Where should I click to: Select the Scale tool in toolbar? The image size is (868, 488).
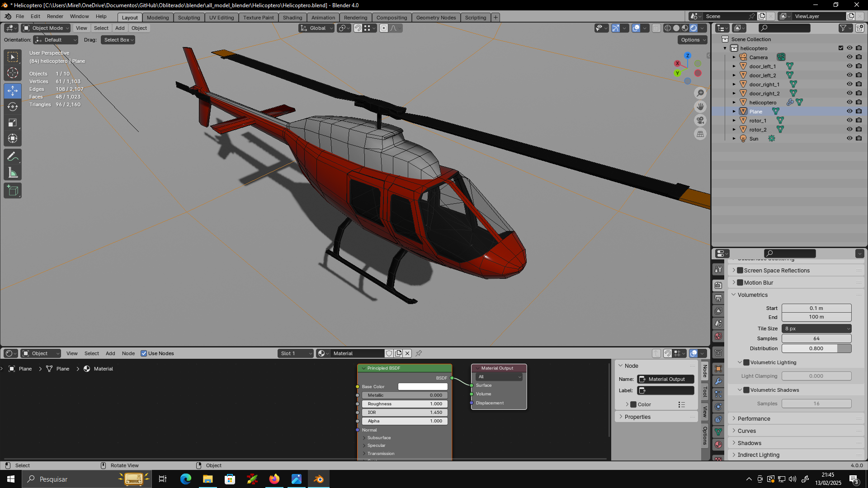13,123
